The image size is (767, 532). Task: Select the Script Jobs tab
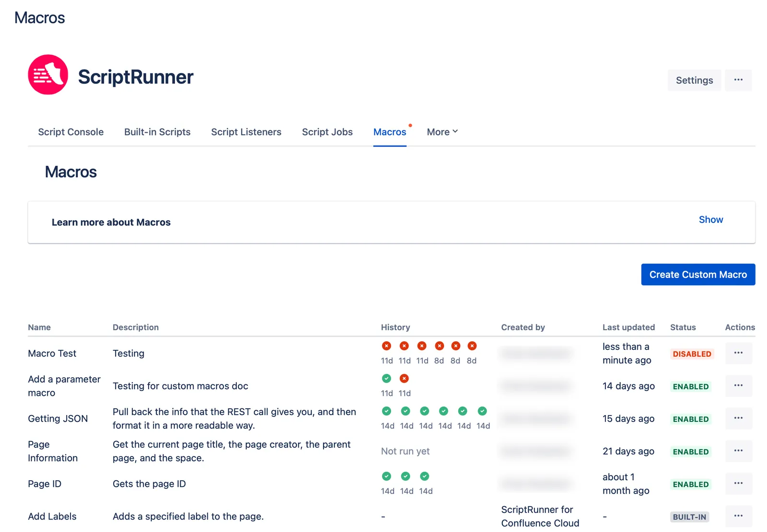tap(327, 132)
